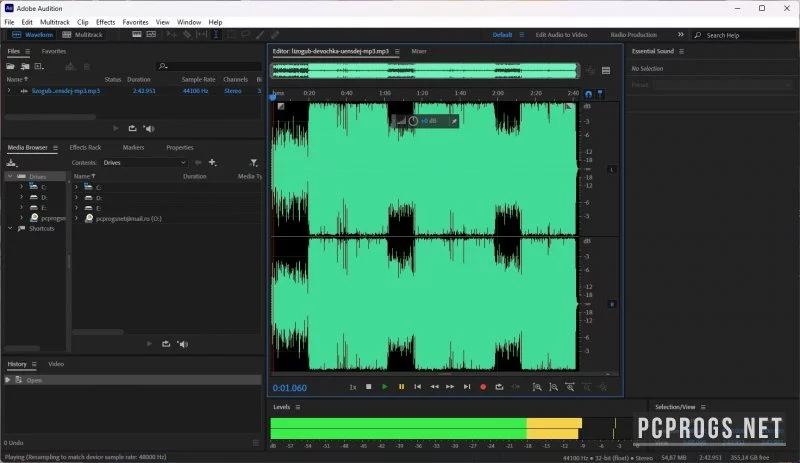
Task: Open the Properties tab
Action: (x=180, y=148)
